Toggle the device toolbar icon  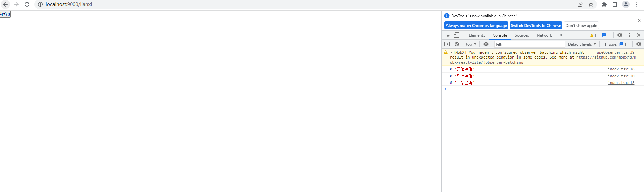(x=456, y=35)
